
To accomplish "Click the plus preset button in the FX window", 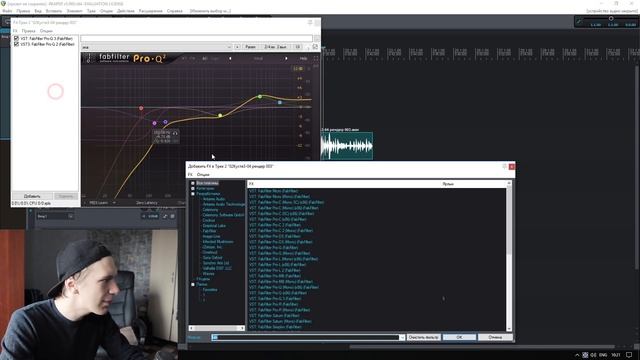I will pos(237,47).
